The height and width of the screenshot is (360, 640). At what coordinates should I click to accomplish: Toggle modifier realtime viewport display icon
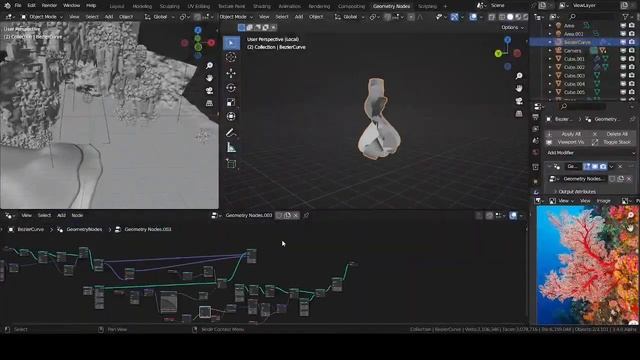coord(595,167)
